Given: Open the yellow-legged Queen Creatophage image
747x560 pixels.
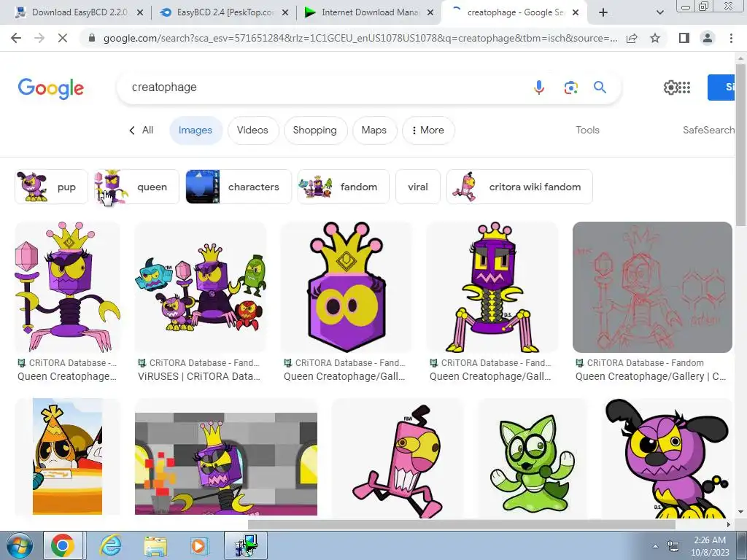Looking at the screenshot, I should coord(492,287).
